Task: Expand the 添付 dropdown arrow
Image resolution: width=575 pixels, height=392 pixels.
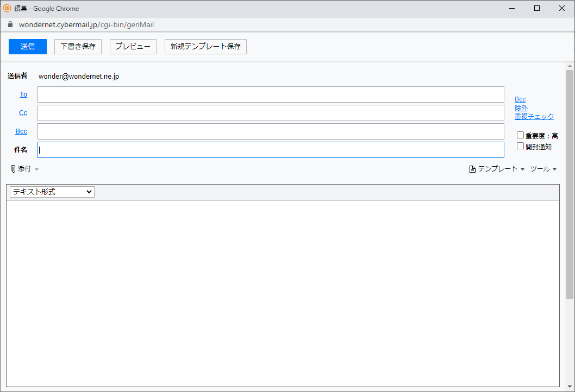Action: 36,169
